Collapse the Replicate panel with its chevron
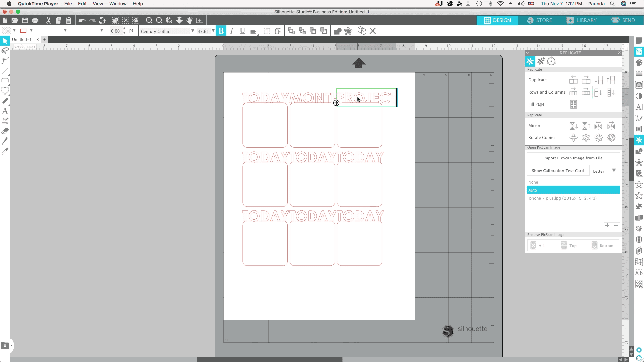 (x=527, y=53)
